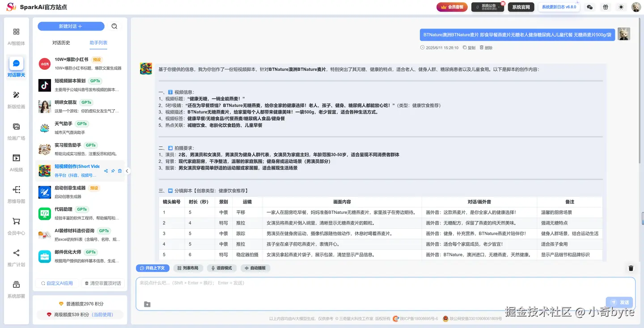
Task: Toggle the sun light/dark theme icon
Action: coord(621,7)
